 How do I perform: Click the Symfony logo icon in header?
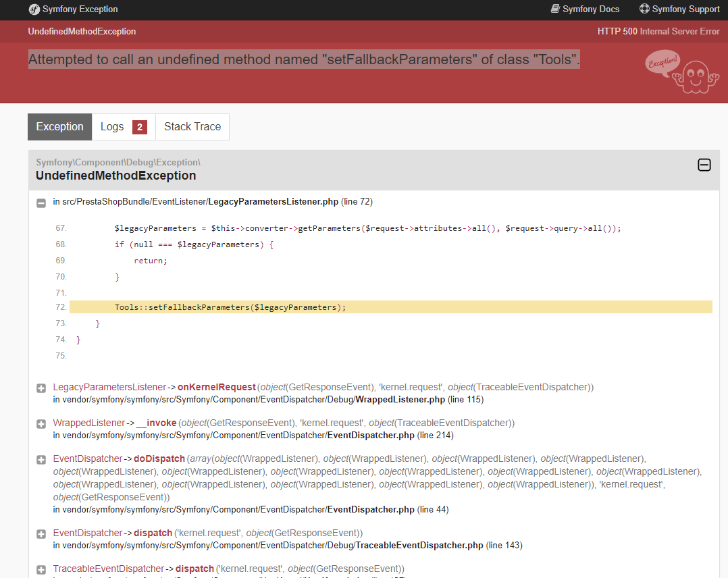[x=34, y=9]
